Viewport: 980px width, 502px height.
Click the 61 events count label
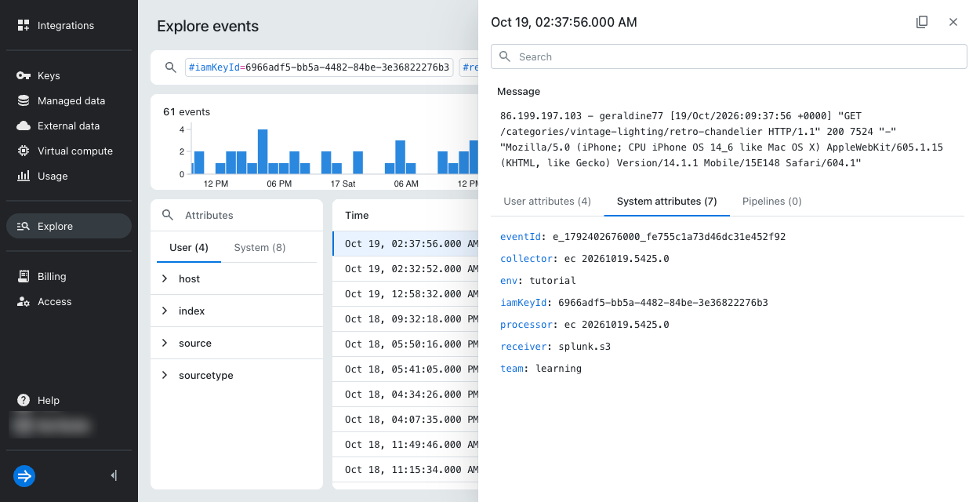tap(187, 111)
